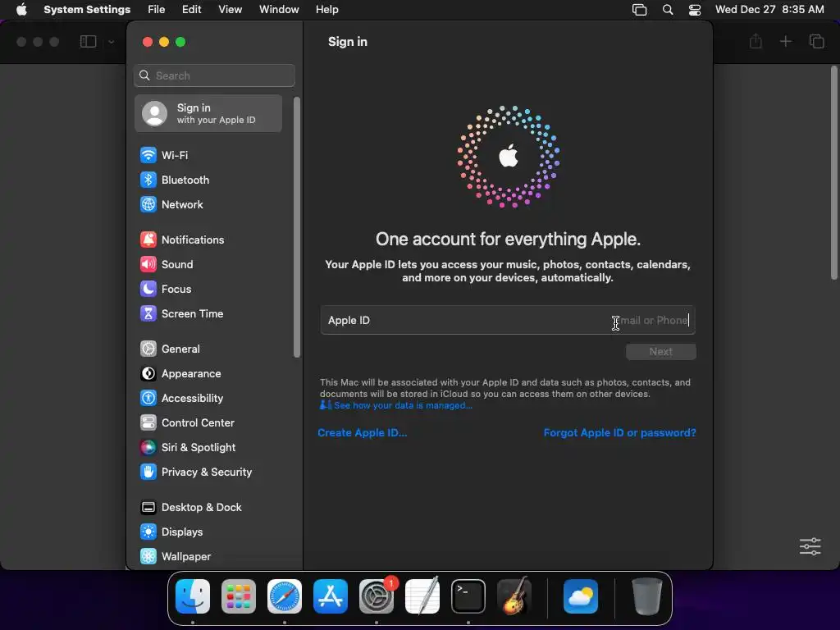Open Trash in the Dock

tap(647, 596)
